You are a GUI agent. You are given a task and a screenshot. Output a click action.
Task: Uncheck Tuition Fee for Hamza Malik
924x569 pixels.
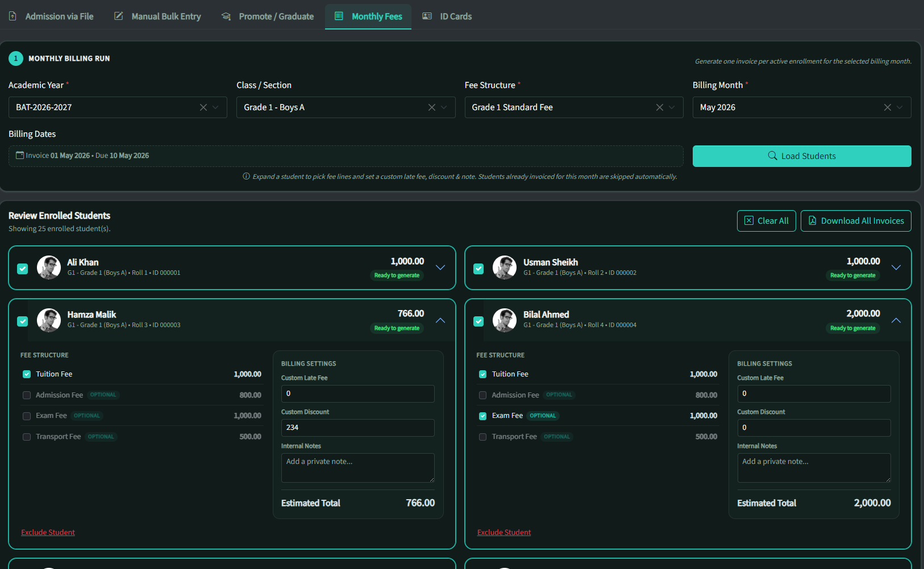pyautogui.click(x=27, y=374)
